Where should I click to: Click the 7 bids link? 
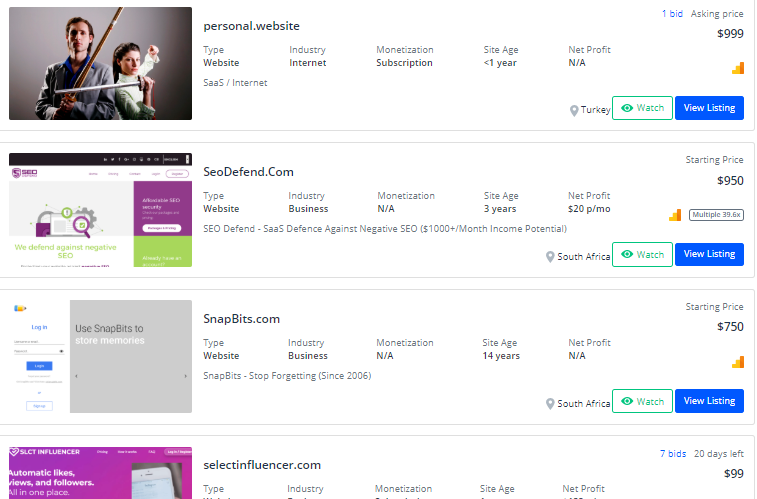(x=673, y=454)
